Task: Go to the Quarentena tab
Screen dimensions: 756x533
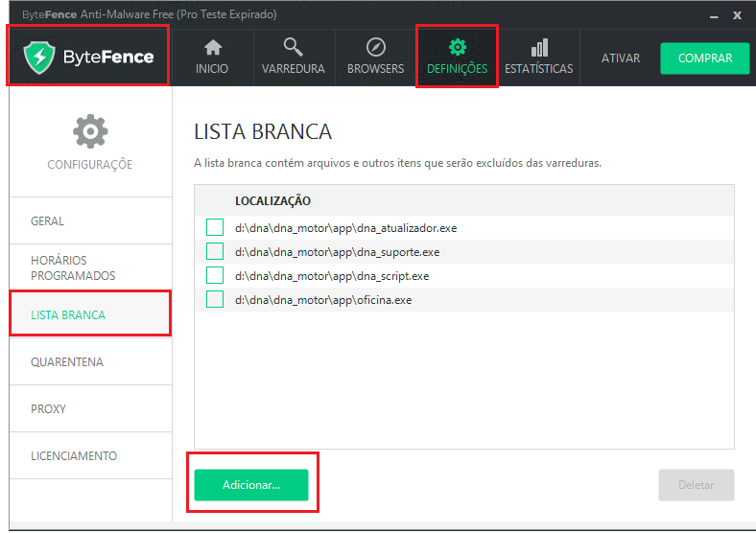Action: [67, 362]
